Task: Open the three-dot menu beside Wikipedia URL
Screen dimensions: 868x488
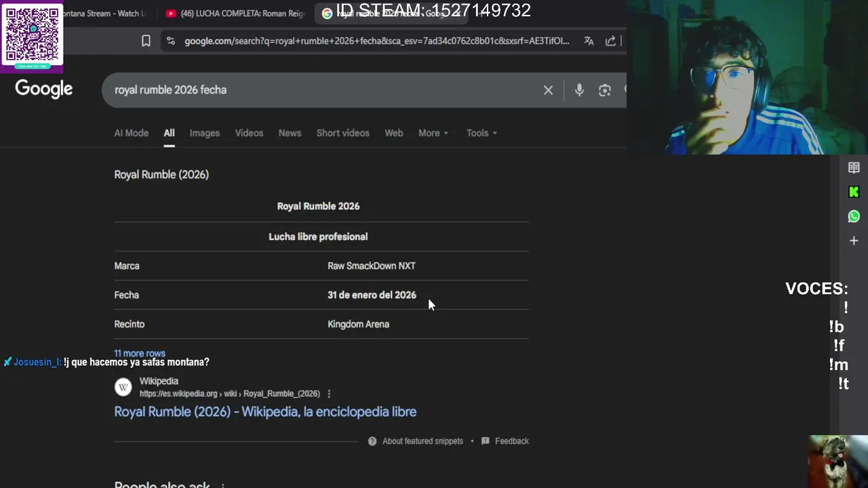Action: [x=329, y=394]
